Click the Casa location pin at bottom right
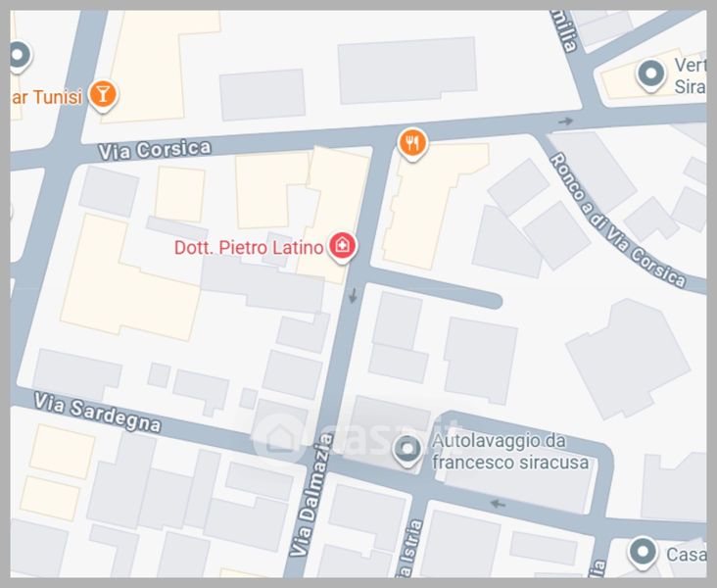 tap(643, 553)
